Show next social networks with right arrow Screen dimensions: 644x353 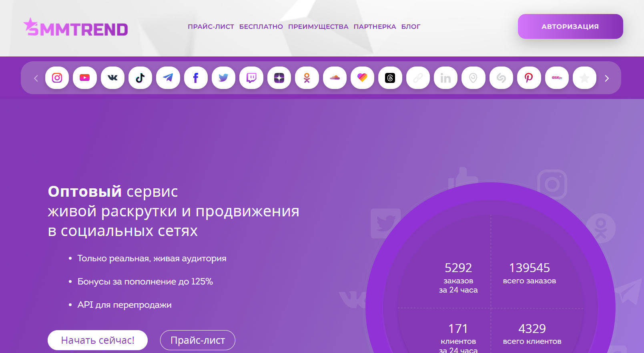(x=607, y=78)
